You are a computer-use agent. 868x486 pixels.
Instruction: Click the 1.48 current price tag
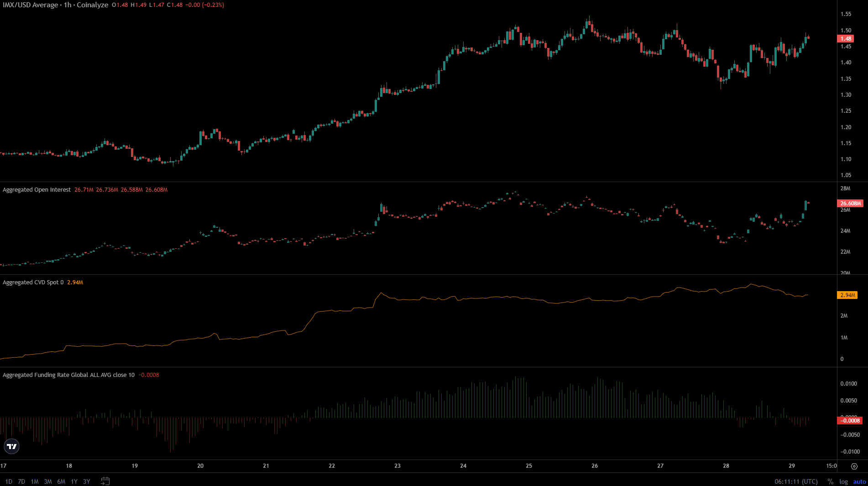coord(846,39)
